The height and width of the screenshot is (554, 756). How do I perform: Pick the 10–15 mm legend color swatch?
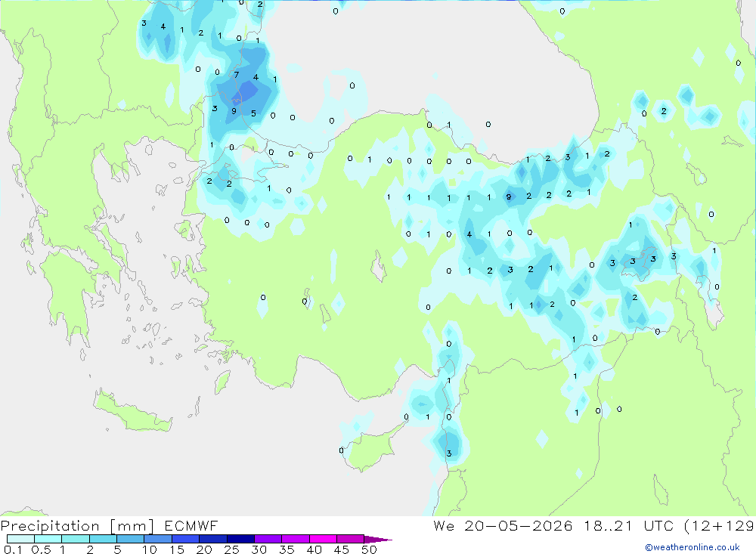point(158,539)
